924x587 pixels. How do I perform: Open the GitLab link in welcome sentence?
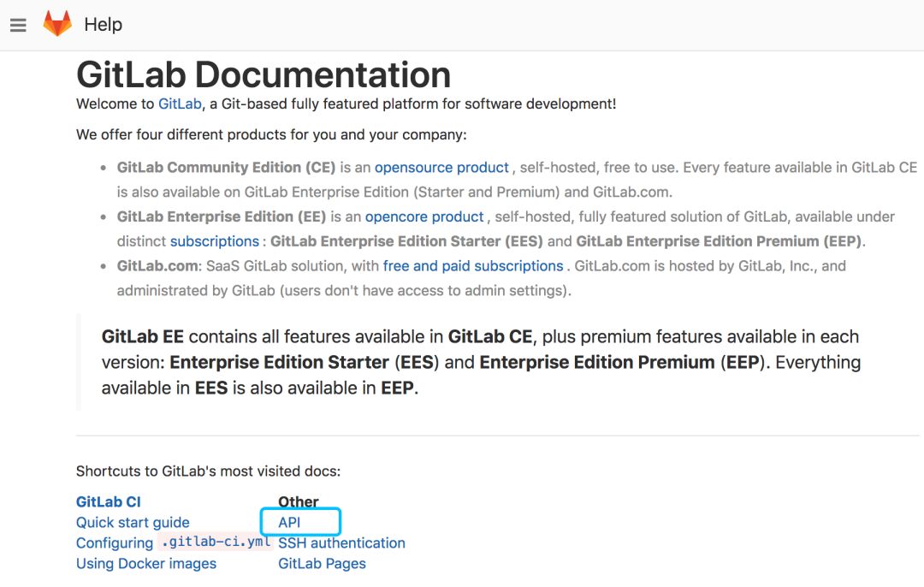point(180,104)
